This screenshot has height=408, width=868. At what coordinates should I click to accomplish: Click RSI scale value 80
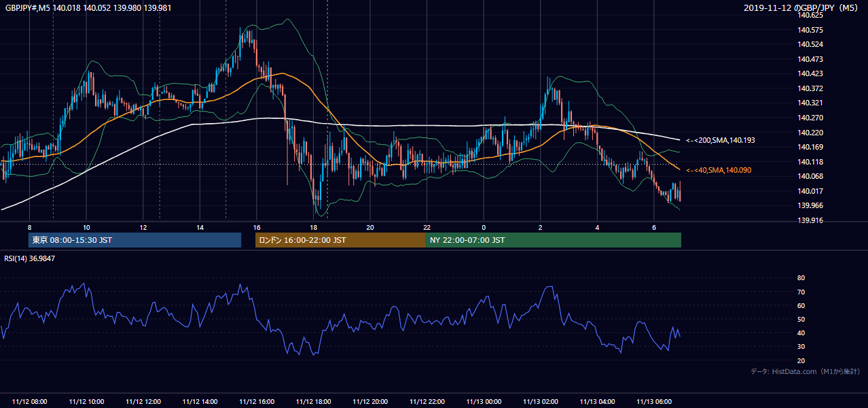click(801, 278)
